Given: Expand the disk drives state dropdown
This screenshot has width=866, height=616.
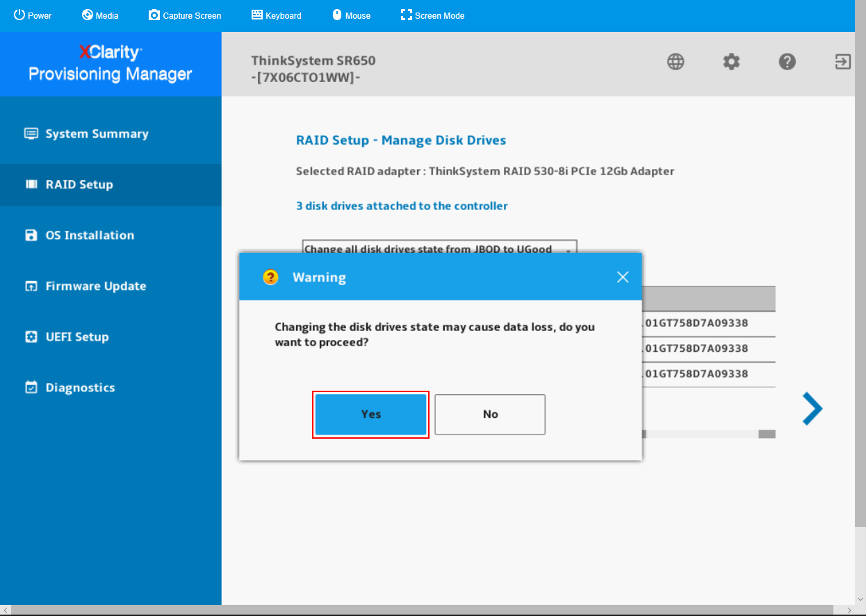Looking at the screenshot, I should click(439, 248).
